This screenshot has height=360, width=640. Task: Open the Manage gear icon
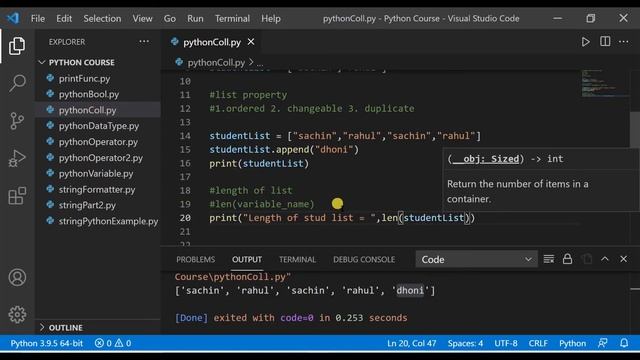coord(17,314)
